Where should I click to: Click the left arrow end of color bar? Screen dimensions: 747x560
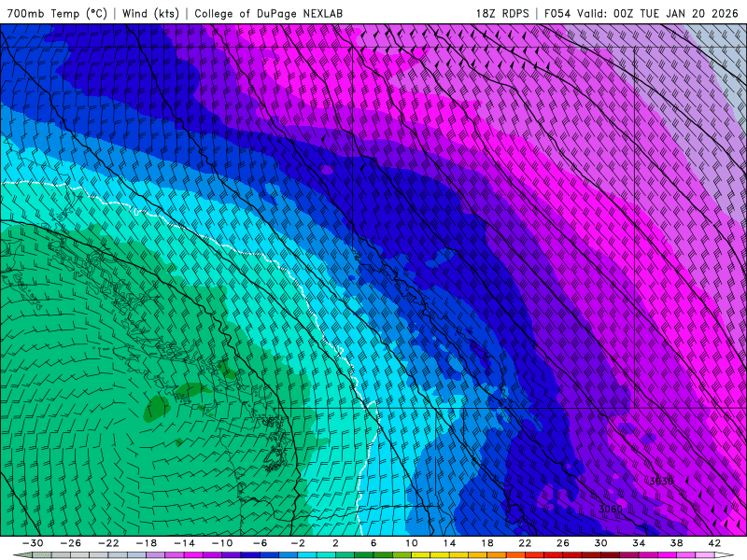point(21,555)
